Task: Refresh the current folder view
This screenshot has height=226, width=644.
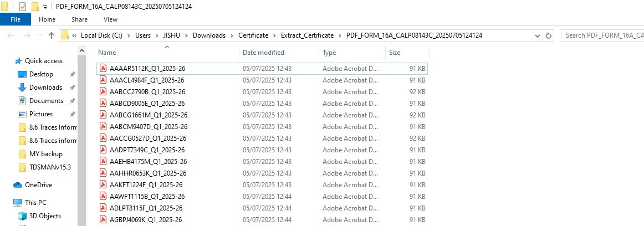Action: point(548,35)
